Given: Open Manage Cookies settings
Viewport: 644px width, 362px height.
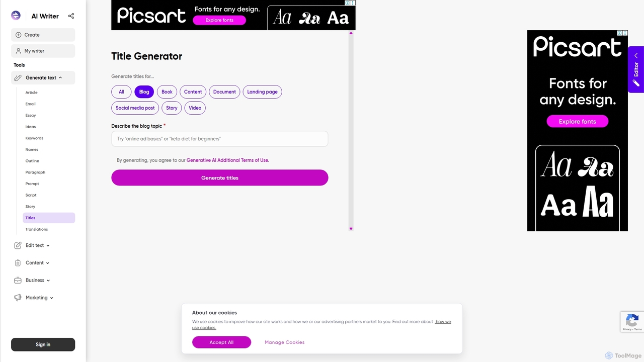Looking at the screenshot, I should click(x=284, y=342).
